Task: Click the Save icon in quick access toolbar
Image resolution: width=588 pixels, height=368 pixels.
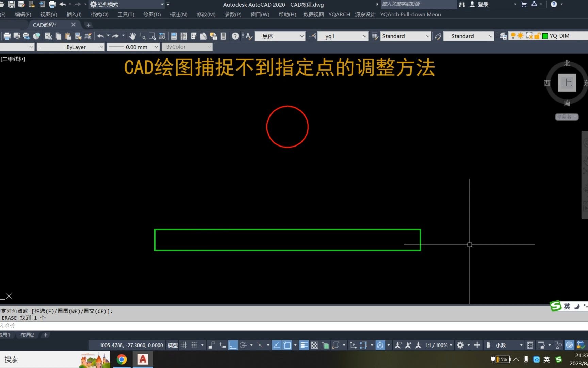Action: pos(12,4)
